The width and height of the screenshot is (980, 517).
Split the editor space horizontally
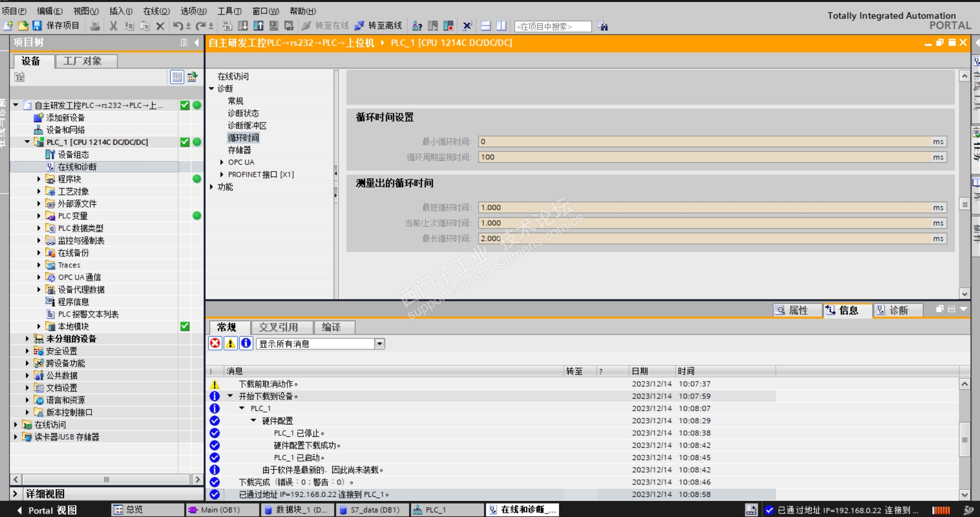485,26
